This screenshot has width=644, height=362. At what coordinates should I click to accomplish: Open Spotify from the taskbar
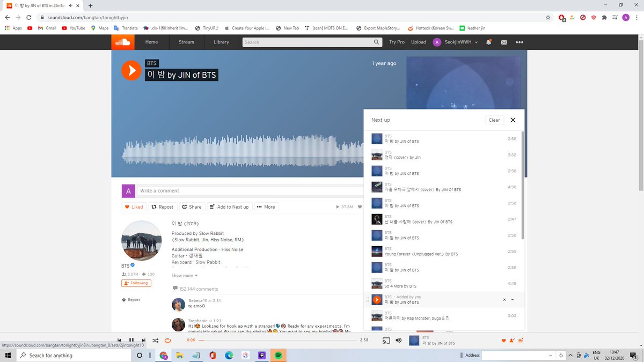coord(279,355)
